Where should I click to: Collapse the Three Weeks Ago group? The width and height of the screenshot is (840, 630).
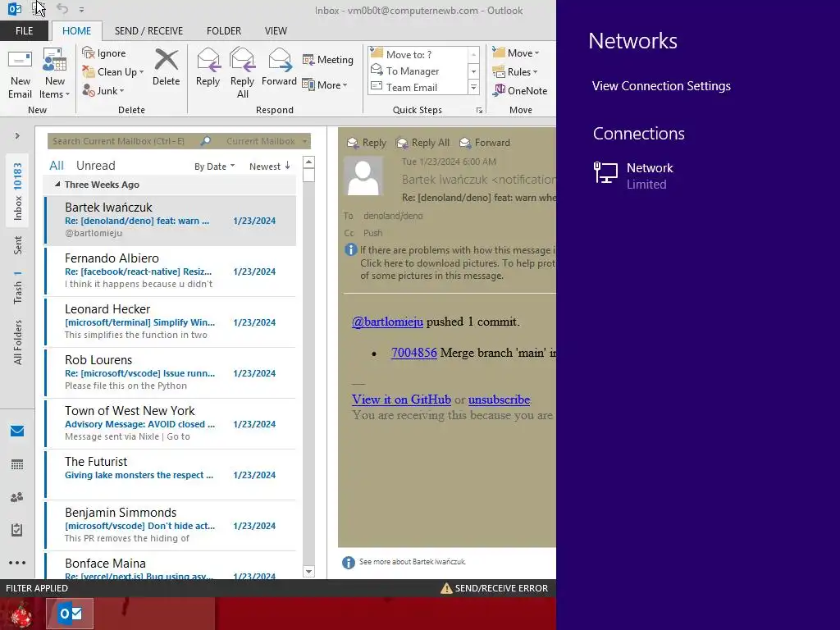click(x=57, y=185)
